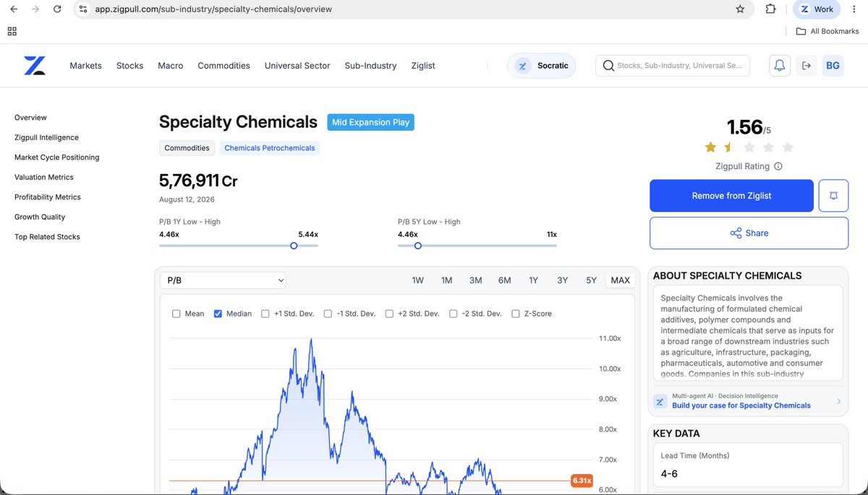Open the Markets menu
The height and width of the screenshot is (495, 868).
[85, 66]
